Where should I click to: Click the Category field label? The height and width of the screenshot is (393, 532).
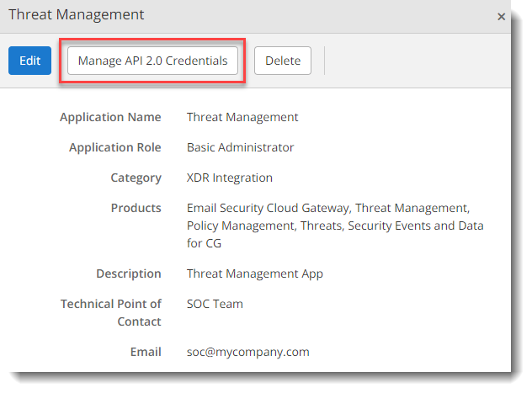(136, 178)
